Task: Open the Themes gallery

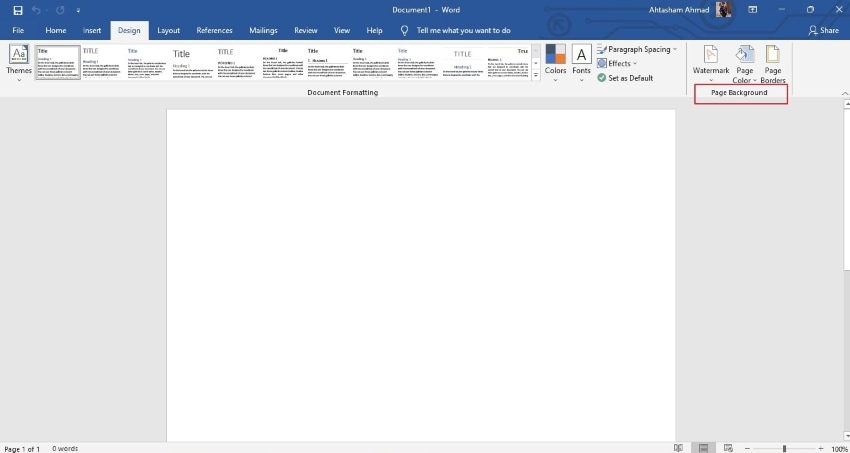Action: coord(19,63)
